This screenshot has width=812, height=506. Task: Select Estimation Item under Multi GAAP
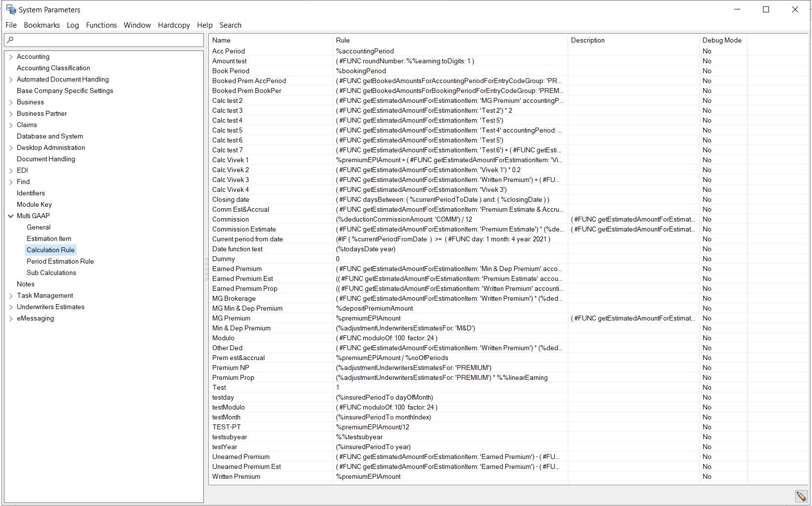pyautogui.click(x=48, y=238)
